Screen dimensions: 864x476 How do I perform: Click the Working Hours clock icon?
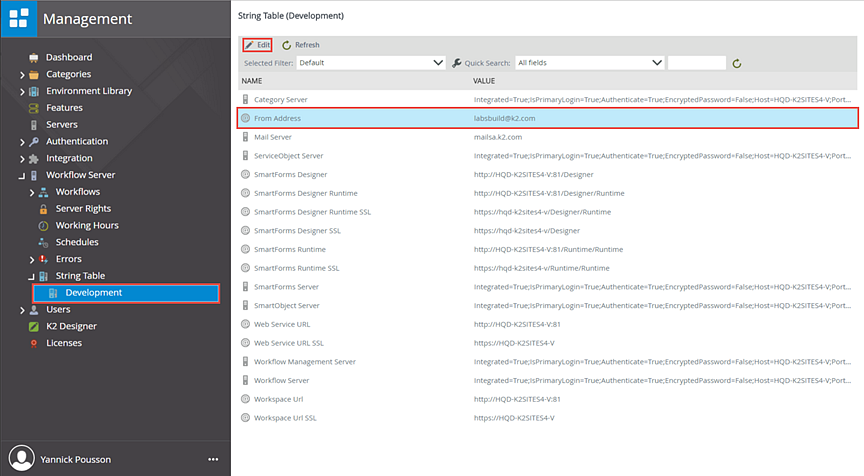[x=44, y=226]
